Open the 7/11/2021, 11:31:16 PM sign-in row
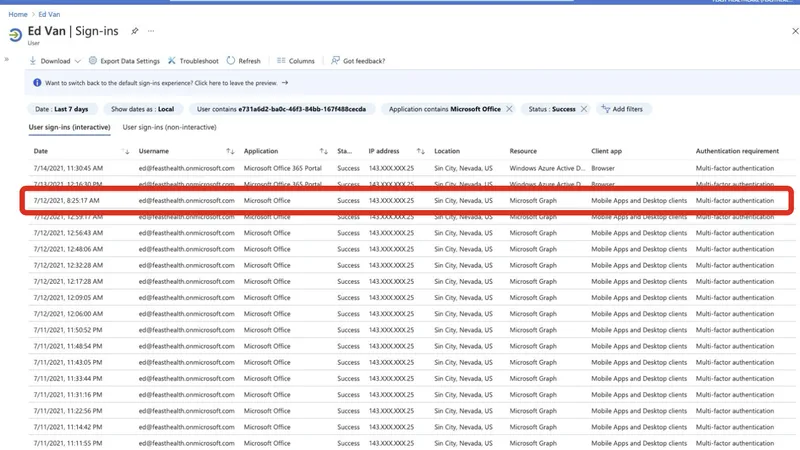The image size is (800, 450). click(x=412, y=395)
